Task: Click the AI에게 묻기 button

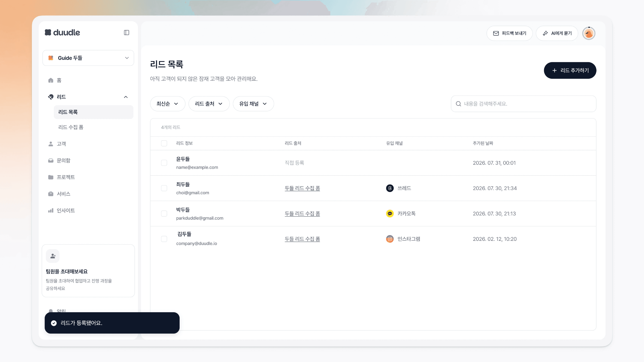Action: click(557, 33)
